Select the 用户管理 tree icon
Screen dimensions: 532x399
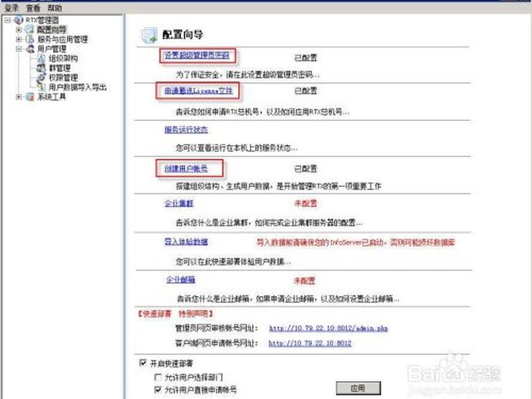[x=30, y=49]
